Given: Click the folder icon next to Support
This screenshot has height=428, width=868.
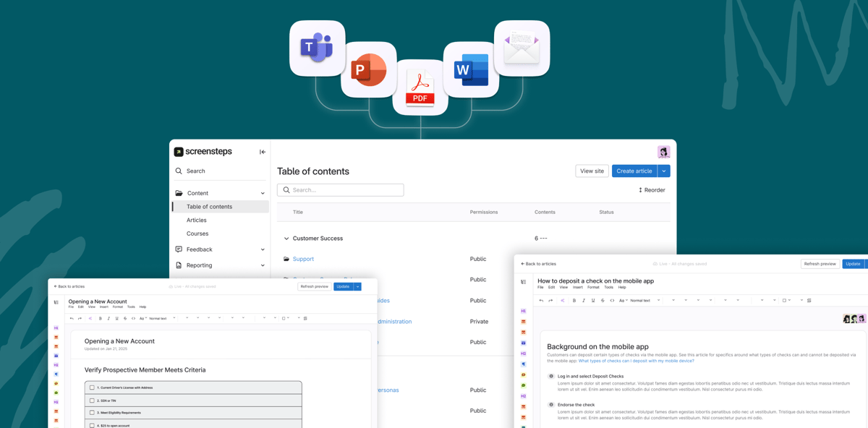Looking at the screenshot, I should 286,259.
